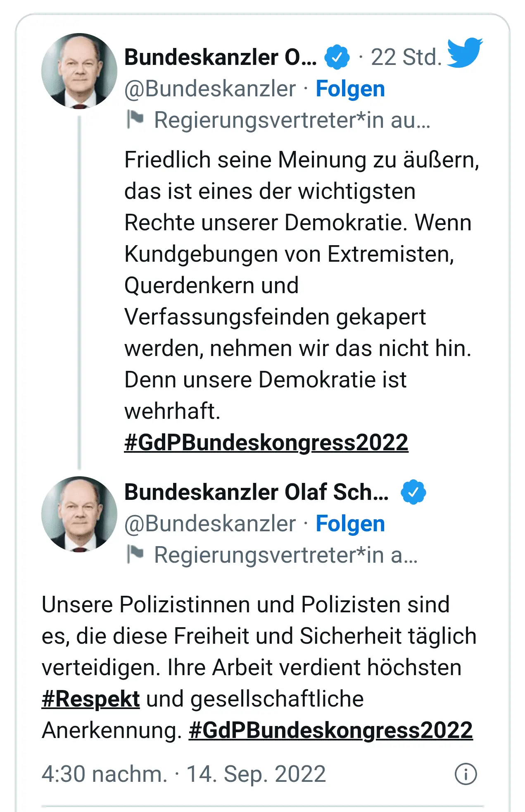Click the flag icon in the first tweet
This screenshot has width=525, height=812.
coord(135,119)
